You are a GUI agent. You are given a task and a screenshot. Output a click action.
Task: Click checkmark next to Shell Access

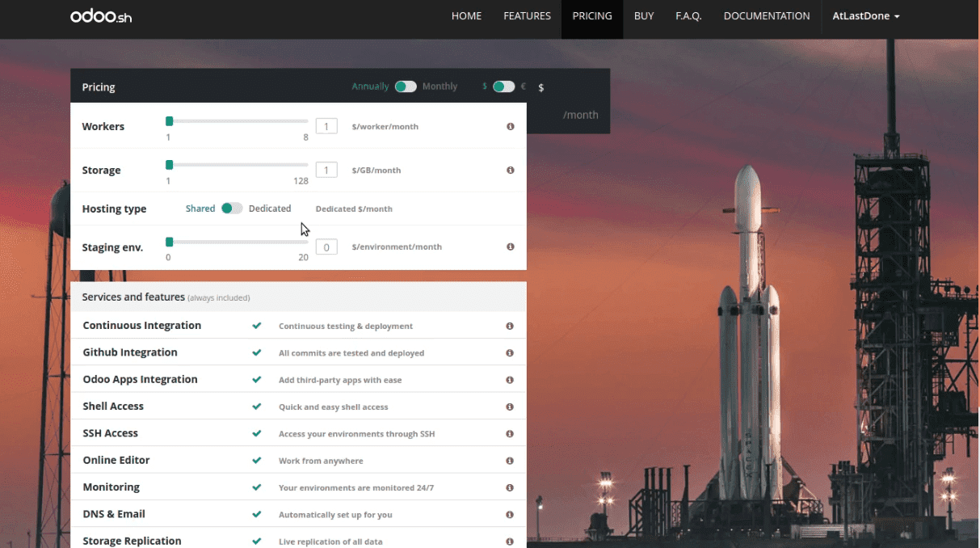257,407
